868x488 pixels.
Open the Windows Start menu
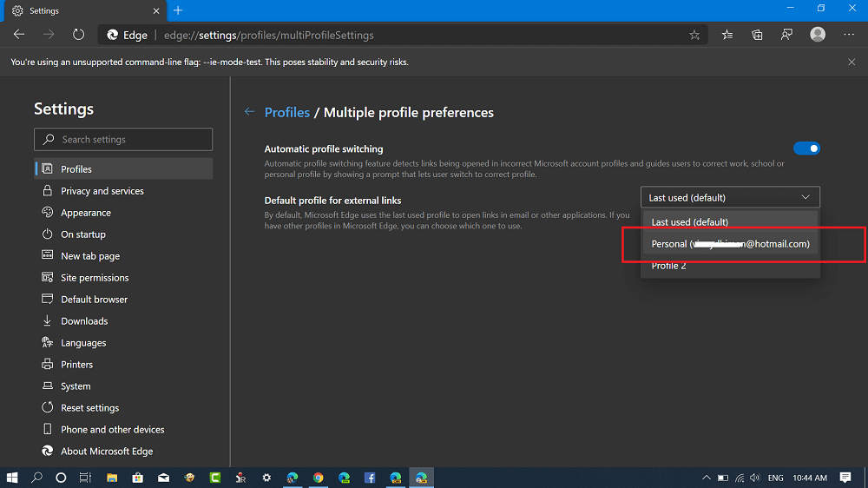coord(12,478)
